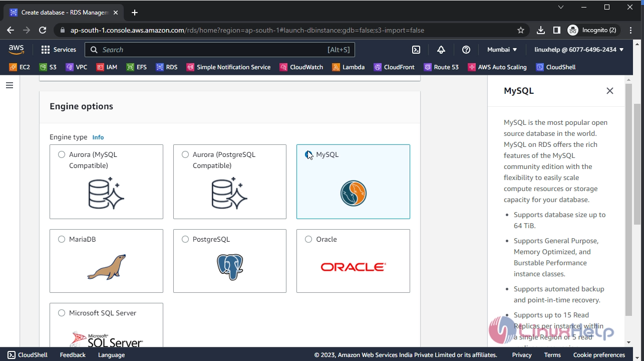Select the Aurora (MySQL Compatible) radio button
This screenshot has width=644, height=361.
point(62,154)
